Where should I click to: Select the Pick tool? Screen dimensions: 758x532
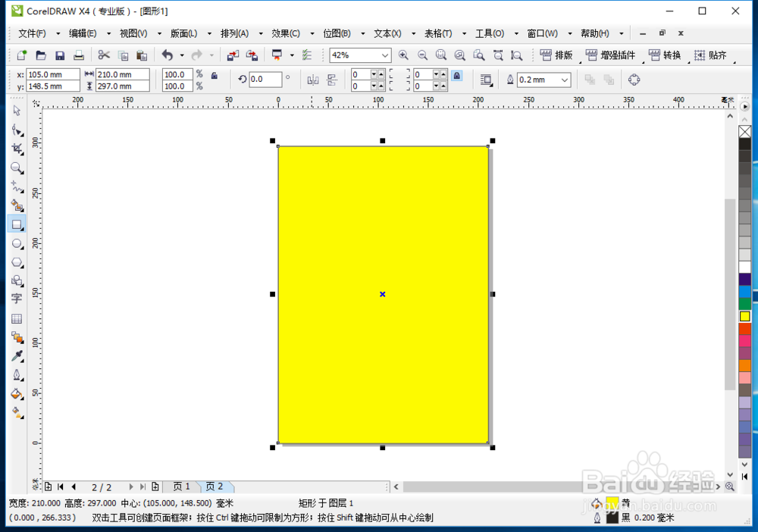pos(17,111)
